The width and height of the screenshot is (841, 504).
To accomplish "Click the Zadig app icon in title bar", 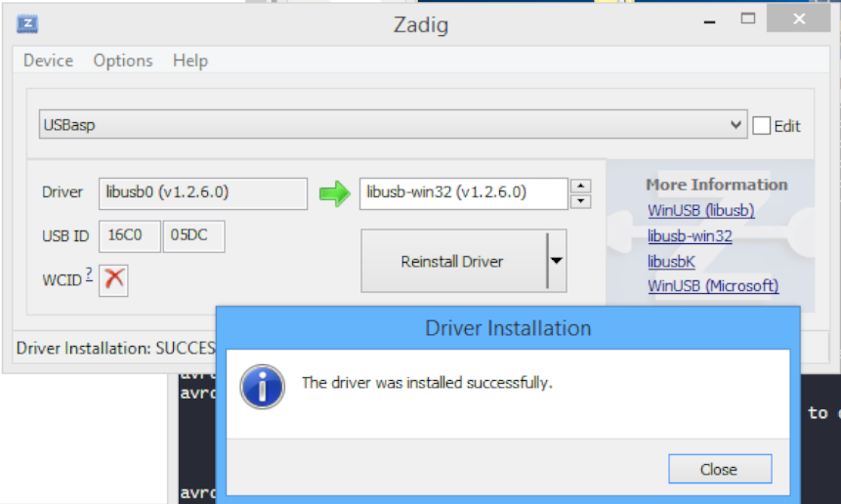I will pyautogui.click(x=26, y=24).
